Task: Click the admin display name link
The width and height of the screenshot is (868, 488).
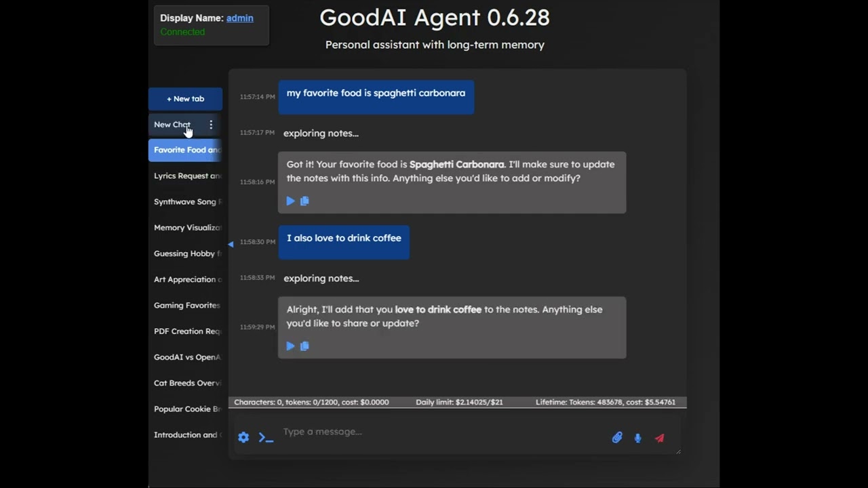Action: pos(240,18)
